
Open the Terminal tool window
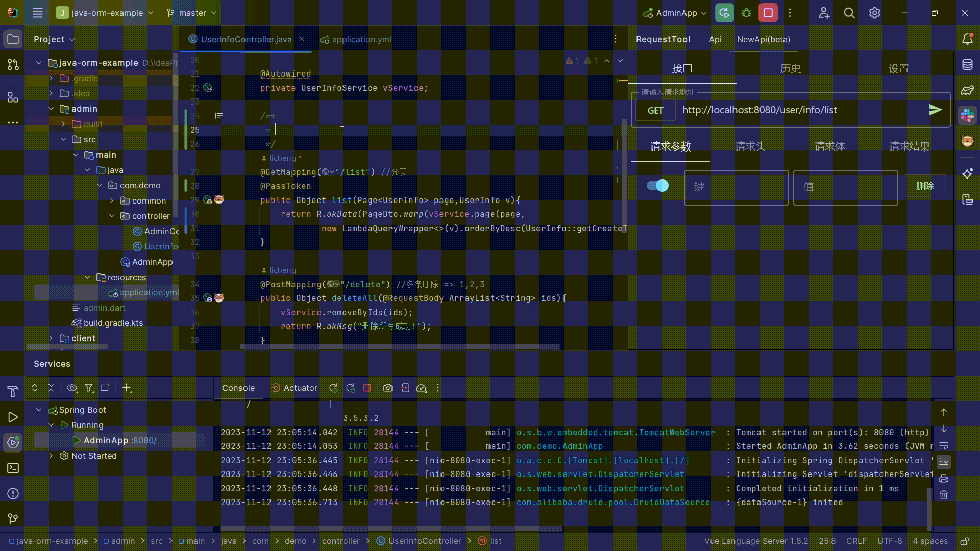[x=13, y=468]
